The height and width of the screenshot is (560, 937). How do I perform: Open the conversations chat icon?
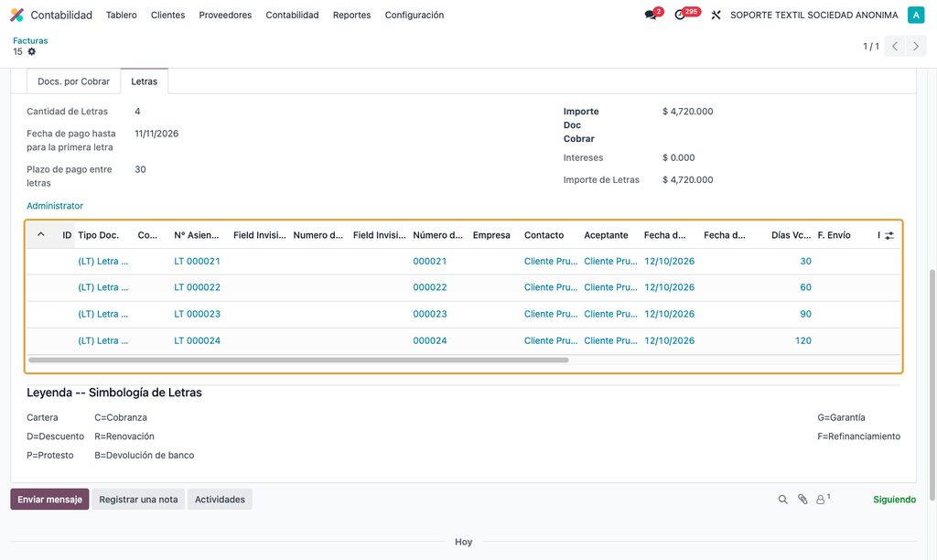pyautogui.click(x=651, y=15)
